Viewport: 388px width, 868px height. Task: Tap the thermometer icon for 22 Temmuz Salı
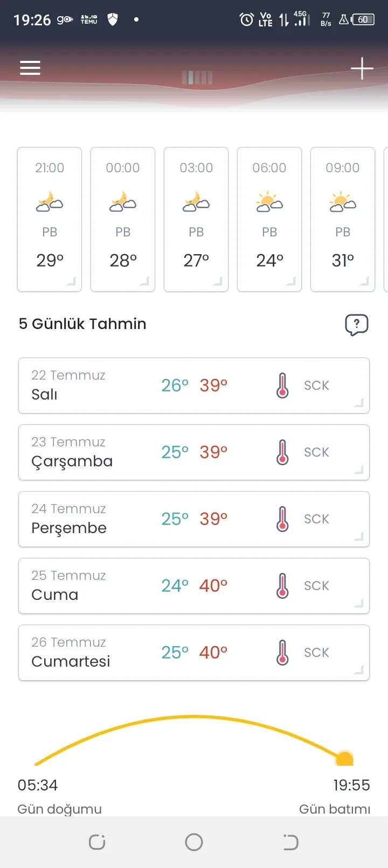tap(282, 386)
